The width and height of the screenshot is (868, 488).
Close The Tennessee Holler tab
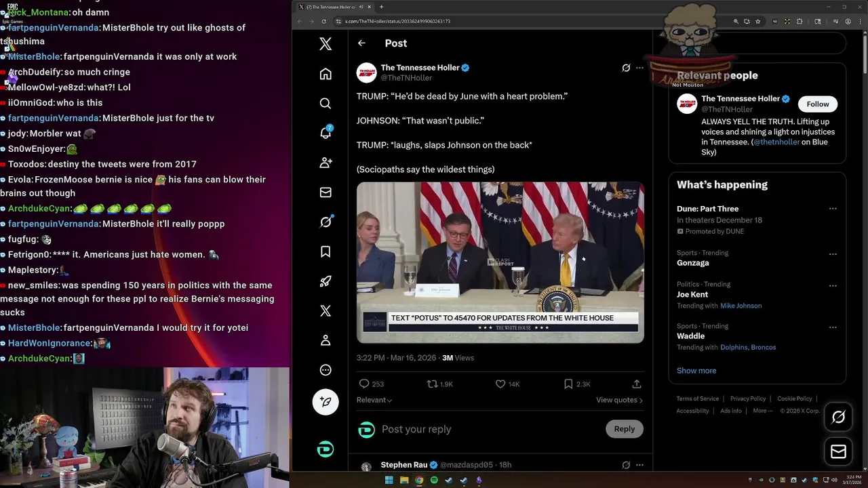pyautogui.click(x=370, y=7)
